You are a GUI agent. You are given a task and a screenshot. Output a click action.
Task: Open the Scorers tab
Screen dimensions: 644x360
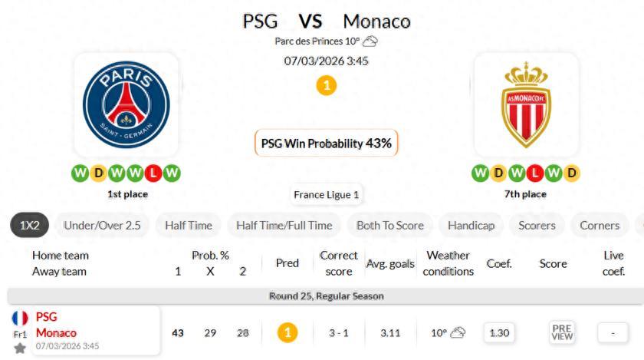(x=537, y=226)
